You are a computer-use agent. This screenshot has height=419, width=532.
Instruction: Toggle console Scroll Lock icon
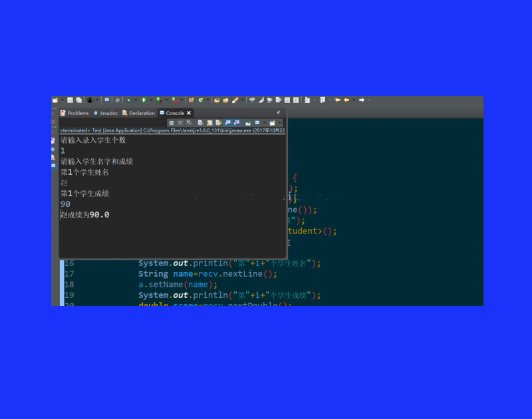click(x=209, y=123)
